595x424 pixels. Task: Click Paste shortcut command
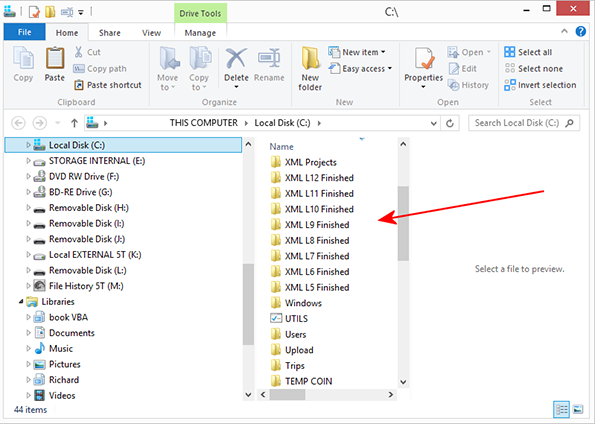tap(107, 85)
